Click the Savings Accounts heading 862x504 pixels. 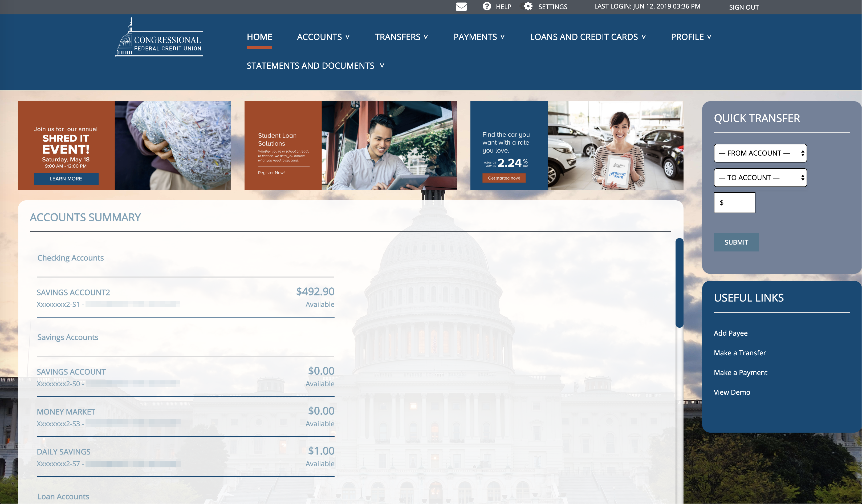[x=68, y=337]
